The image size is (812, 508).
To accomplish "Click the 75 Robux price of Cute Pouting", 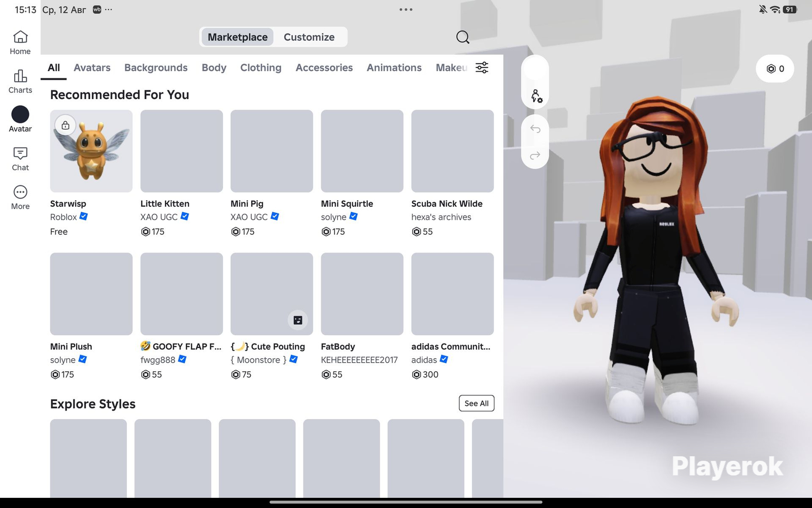I will click(x=241, y=374).
